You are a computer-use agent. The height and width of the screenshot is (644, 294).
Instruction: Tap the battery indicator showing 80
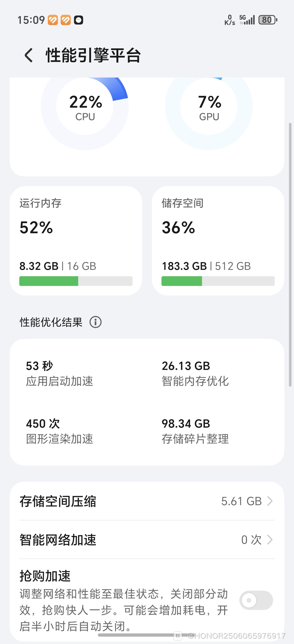pyautogui.click(x=266, y=20)
